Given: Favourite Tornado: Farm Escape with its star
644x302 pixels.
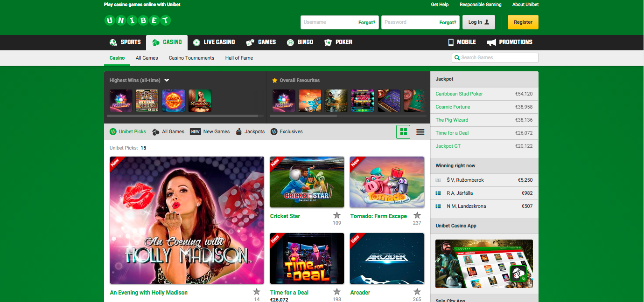Looking at the screenshot, I should coord(417,215).
